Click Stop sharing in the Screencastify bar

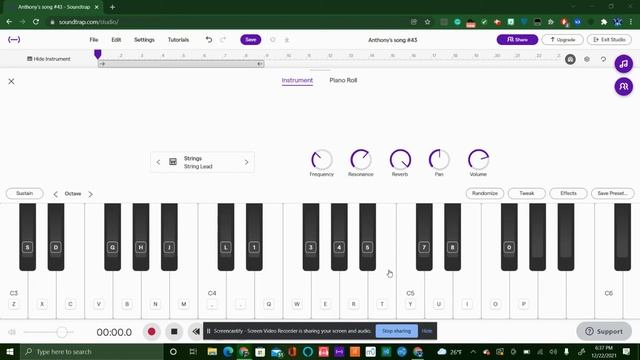[396, 331]
